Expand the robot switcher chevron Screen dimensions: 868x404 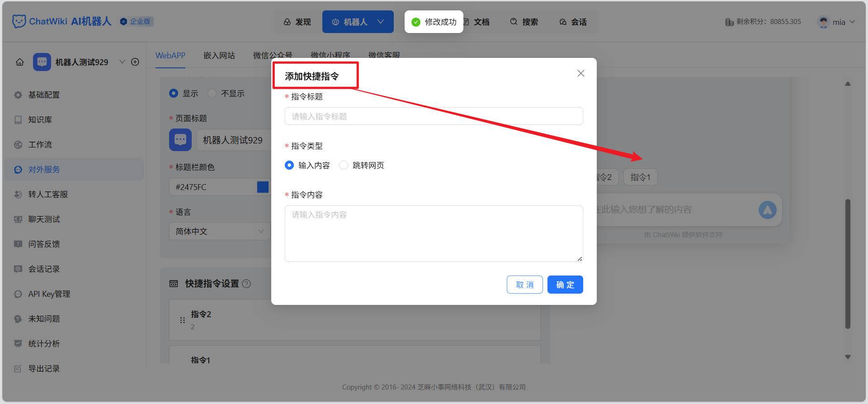[x=122, y=62]
